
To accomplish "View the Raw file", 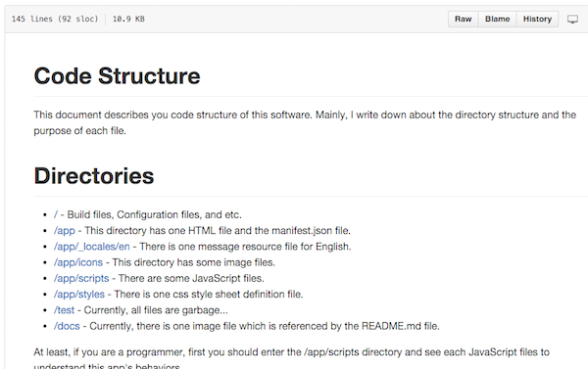I will click(x=464, y=20).
